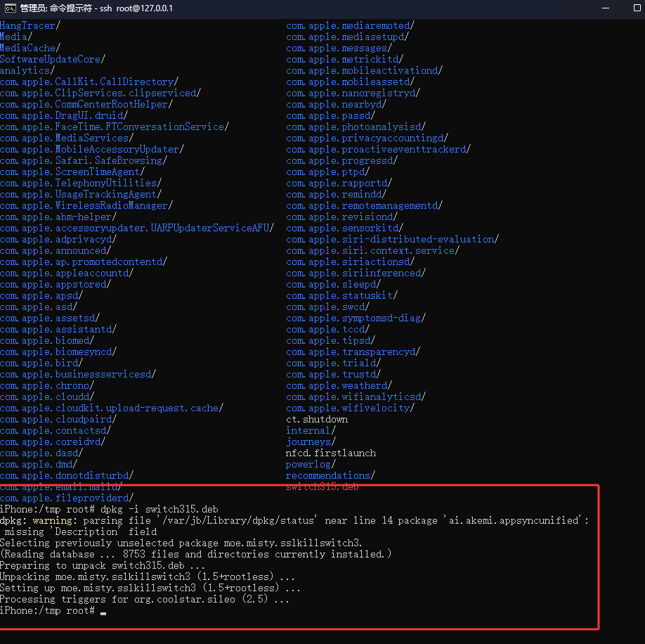Image resolution: width=645 pixels, height=644 pixels.
Task: Click 'Processing triggers for org.coolstar.sileo' line
Action: [x=144, y=599]
